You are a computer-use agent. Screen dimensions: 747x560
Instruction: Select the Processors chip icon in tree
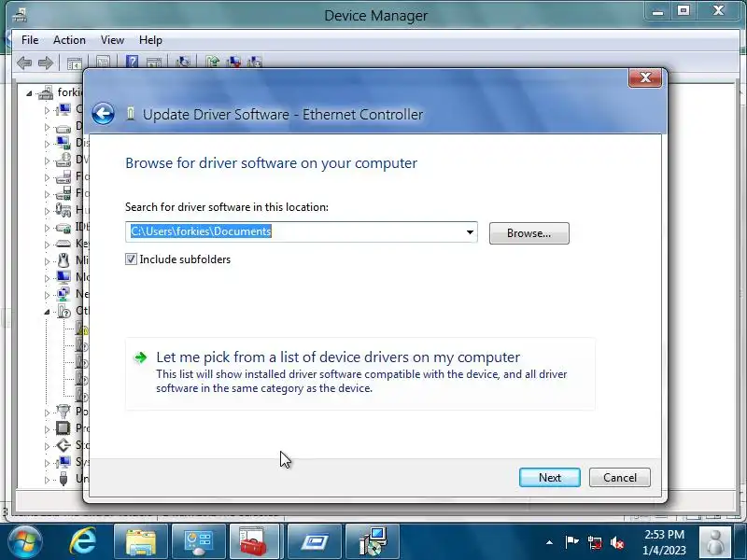pos(63,428)
